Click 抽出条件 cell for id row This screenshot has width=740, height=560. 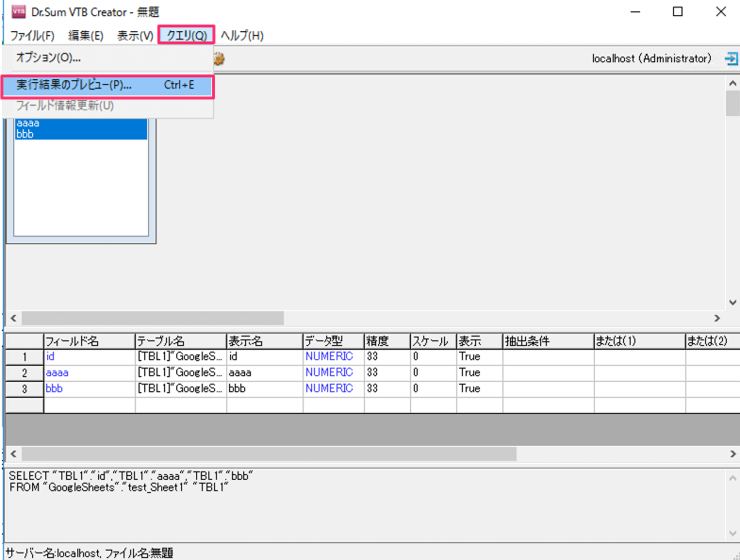click(549, 356)
